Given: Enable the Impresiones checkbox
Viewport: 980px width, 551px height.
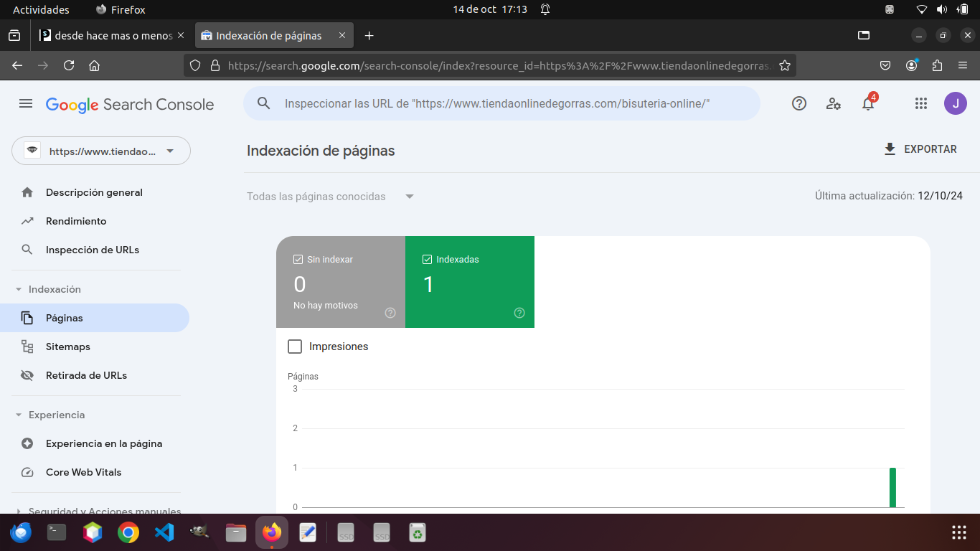Looking at the screenshot, I should click(295, 347).
